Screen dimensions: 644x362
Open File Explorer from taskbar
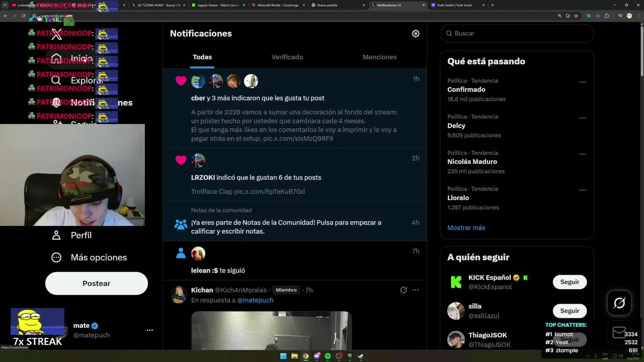pyautogui.click(x=294, y=356)
